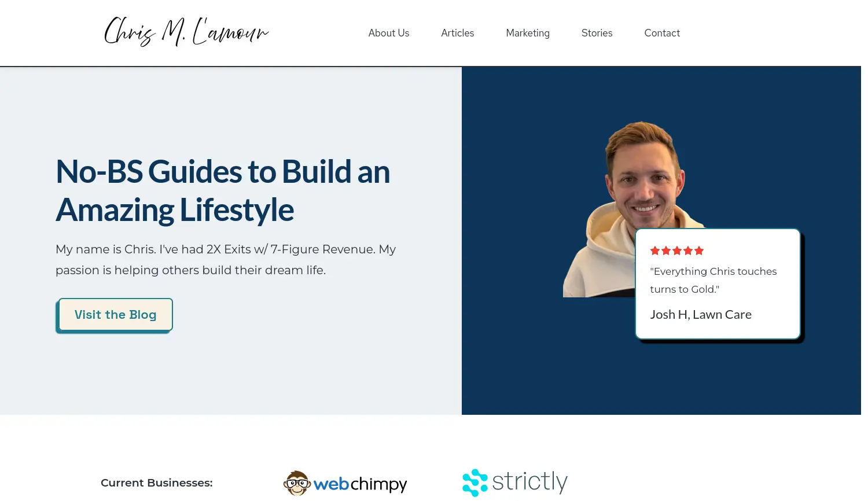Screen dimensions: 868x501
Task: Click the "My name is Chris" intro paragraph
Action: 226,260
